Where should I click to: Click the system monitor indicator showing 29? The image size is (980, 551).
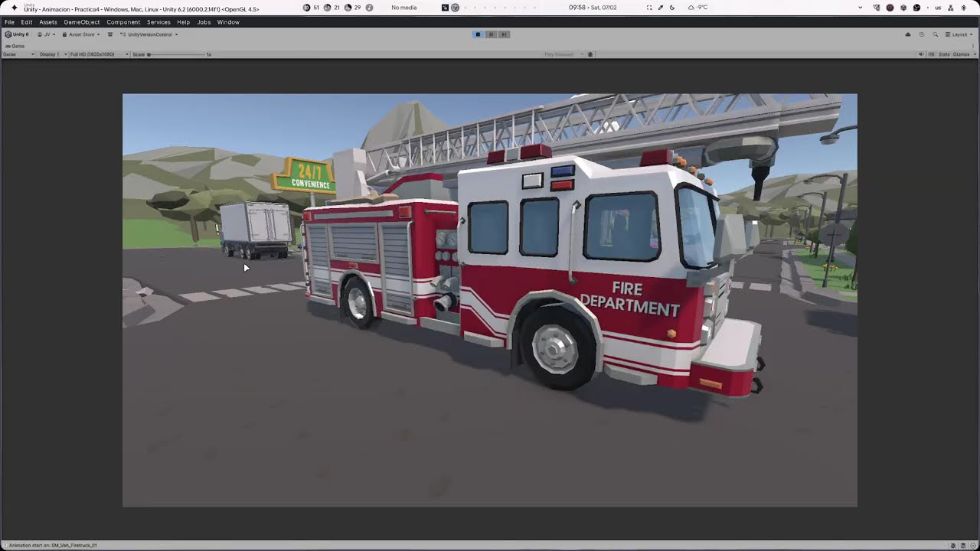[352, 8]
